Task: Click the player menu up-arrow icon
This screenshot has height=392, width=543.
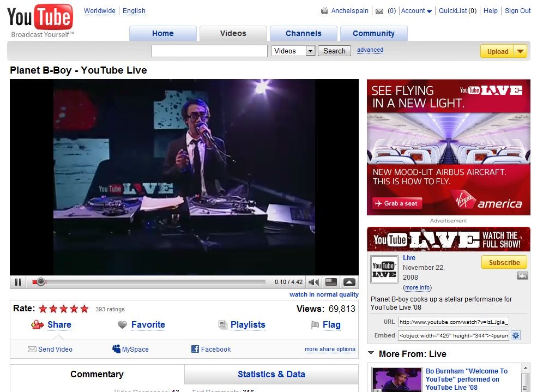Action: pos(349,282)
